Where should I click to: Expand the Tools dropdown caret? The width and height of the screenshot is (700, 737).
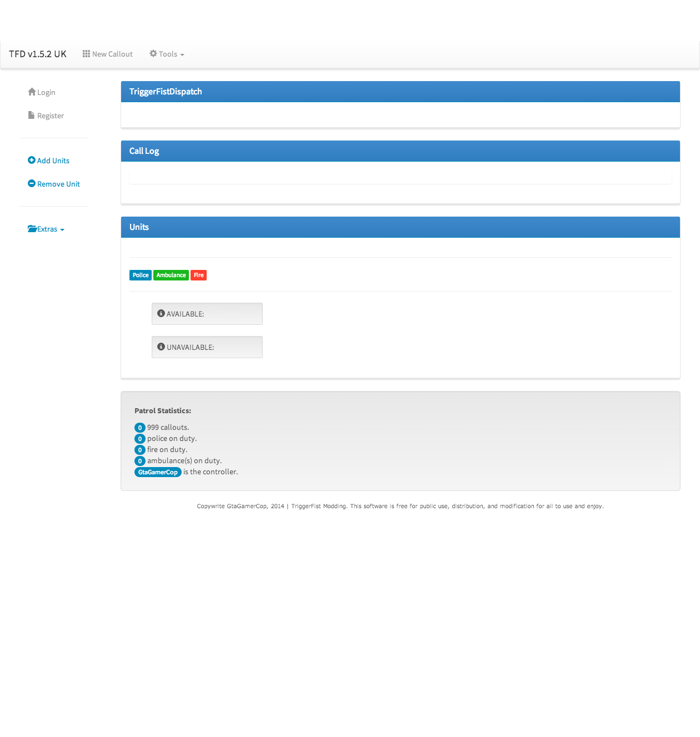click(182, 55)
